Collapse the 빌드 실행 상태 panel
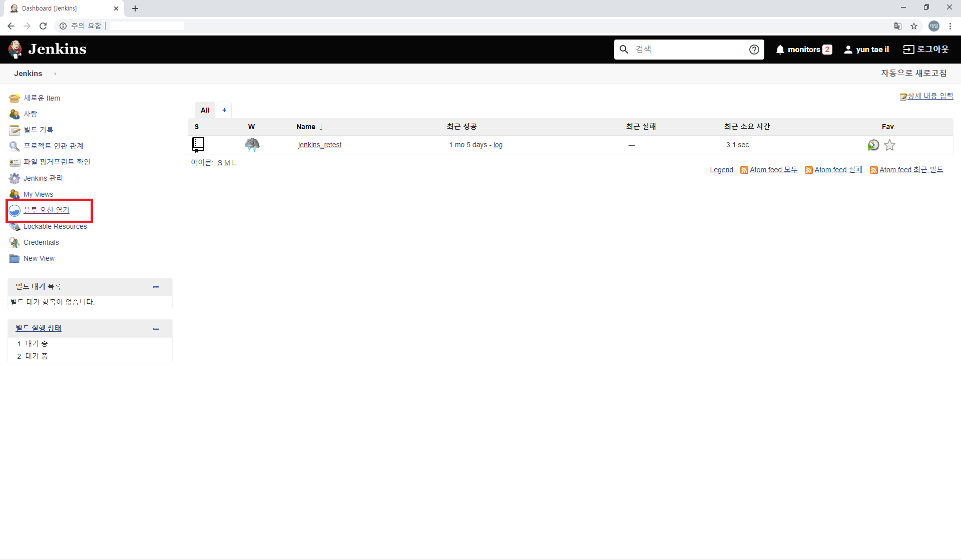The width and height of the screenshot is (961, 560). (x=156, y=329)
